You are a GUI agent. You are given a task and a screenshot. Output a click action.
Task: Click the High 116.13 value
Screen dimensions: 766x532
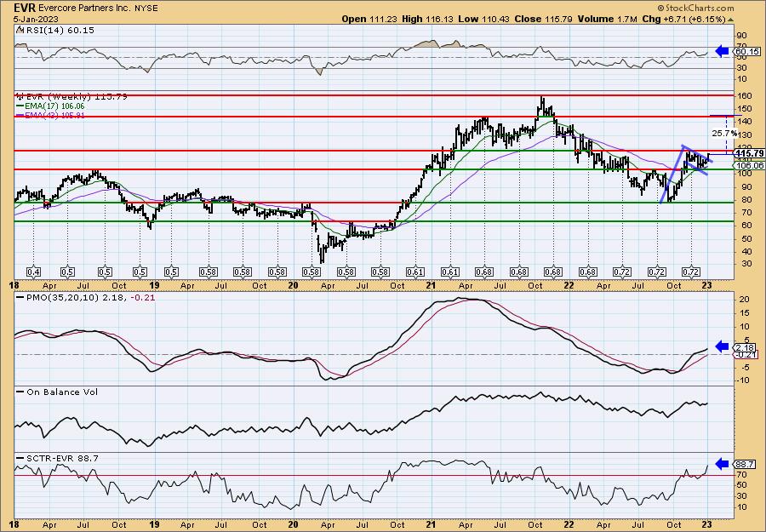click(428, 19)
